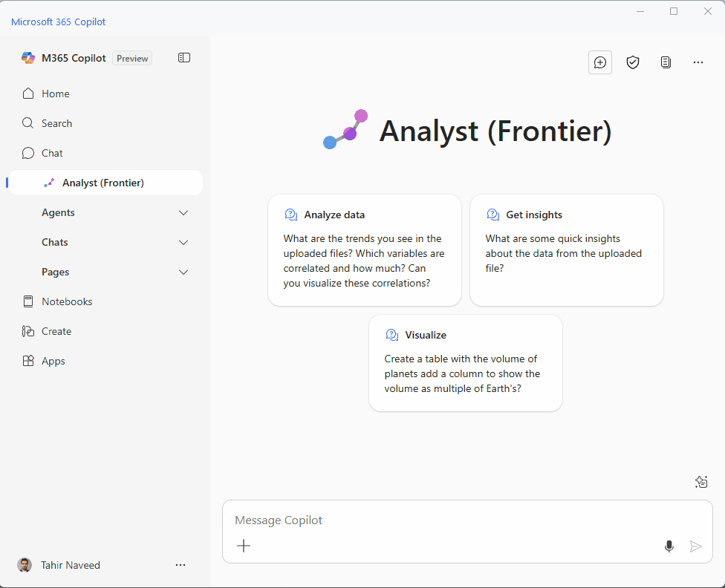Click the Pages section label
The height and width of the screenshot is (588, 725).
click(56, 272)
